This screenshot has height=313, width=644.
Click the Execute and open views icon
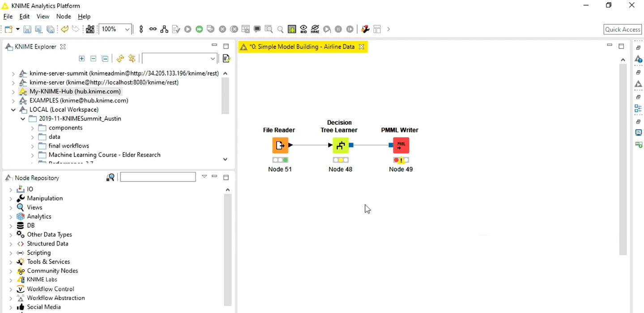point(211,29)
